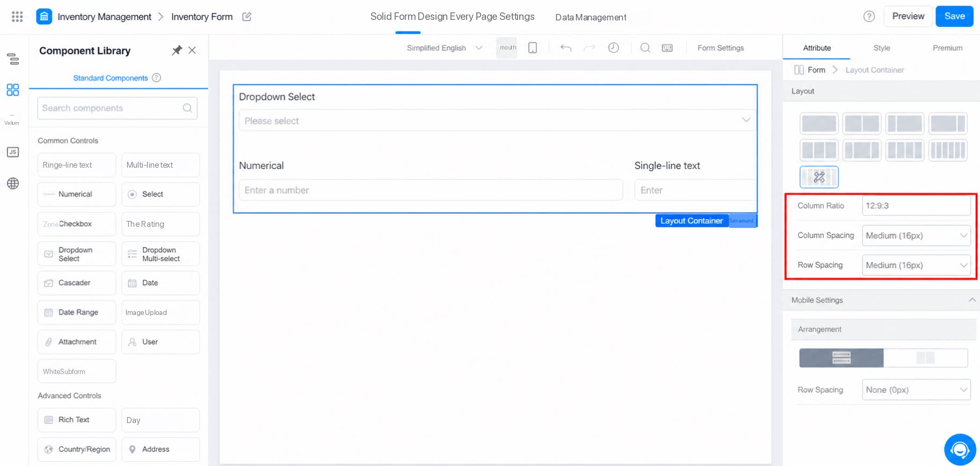Viewport: 980px width, 466px height.
Task: Open the Data Management tab
Action: (x=591, y=17)
